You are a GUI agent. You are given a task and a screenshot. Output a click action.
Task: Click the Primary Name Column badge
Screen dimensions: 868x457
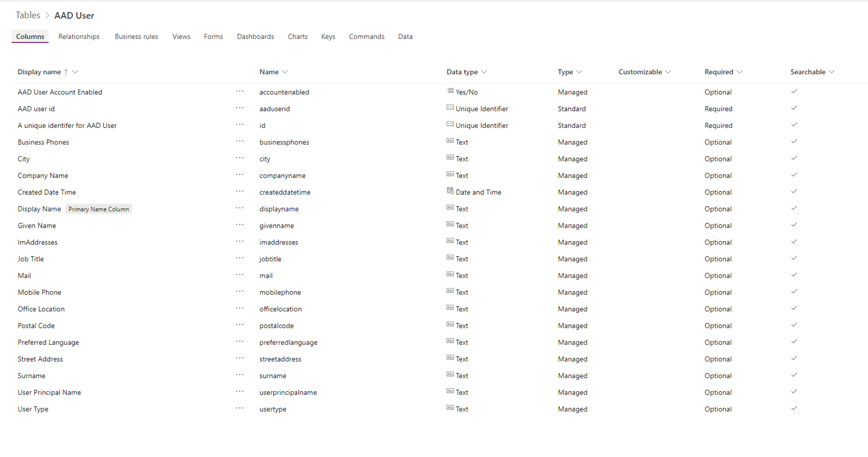coord(99,209)
